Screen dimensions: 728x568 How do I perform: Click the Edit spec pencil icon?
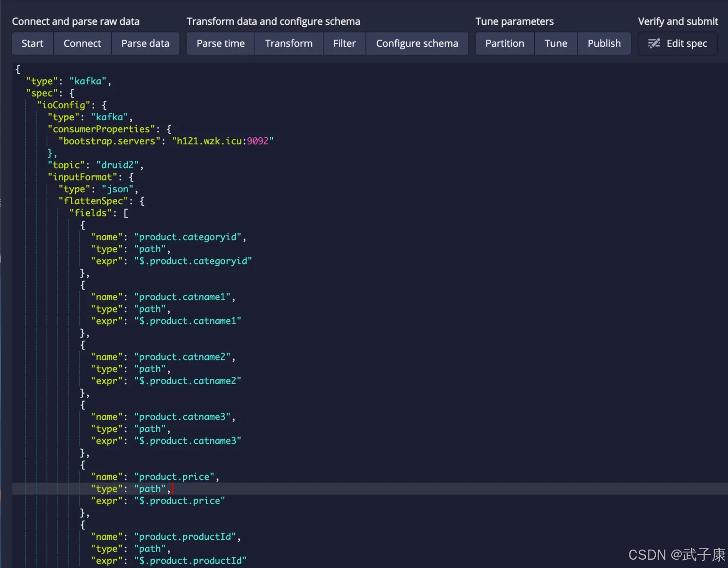(654, 44)
